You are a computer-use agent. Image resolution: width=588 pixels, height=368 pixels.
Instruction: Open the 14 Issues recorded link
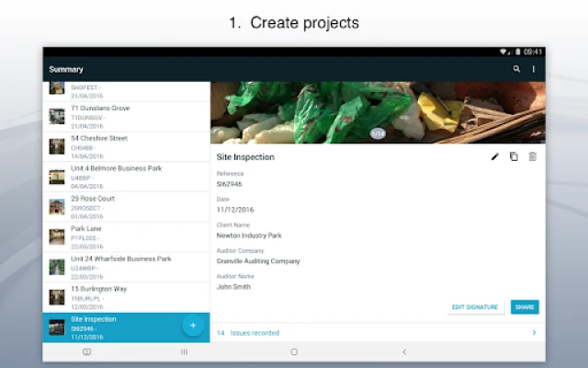point(248,333)
